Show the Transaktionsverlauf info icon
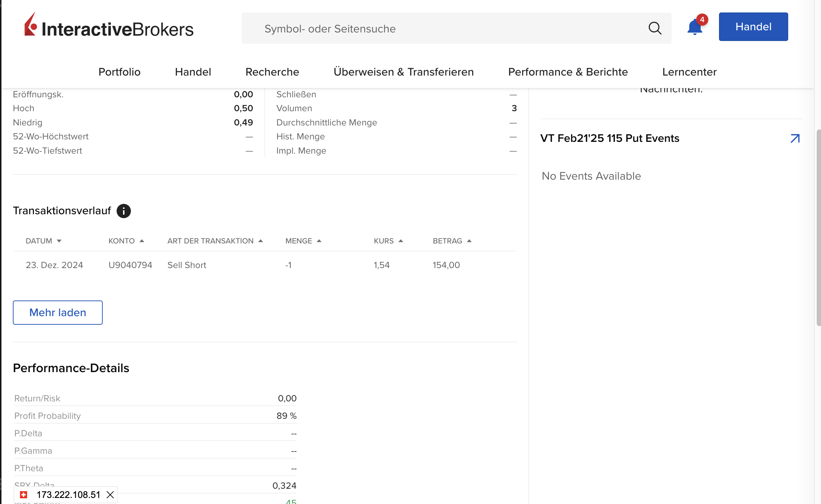 coord(124,211)
